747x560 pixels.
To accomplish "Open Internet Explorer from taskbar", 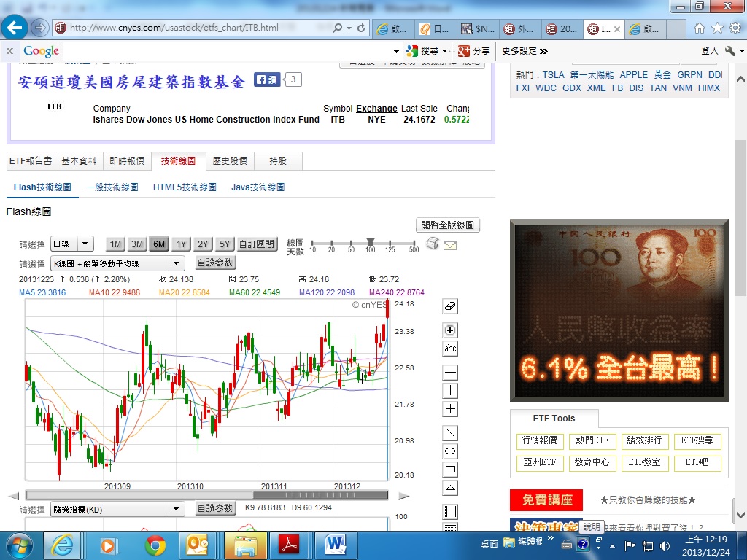I will click(63, 545).
